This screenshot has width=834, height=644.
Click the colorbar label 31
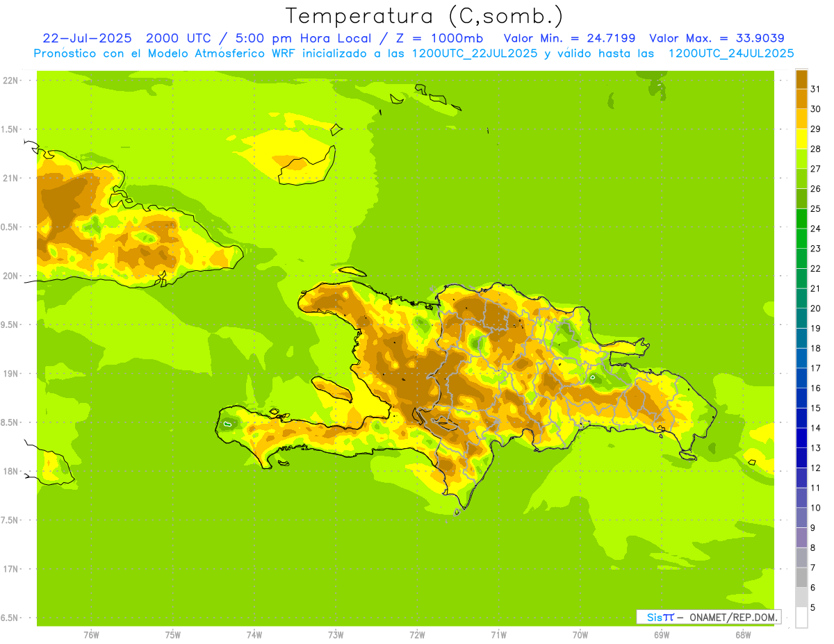pyautogui.click(x=815, y=89)
